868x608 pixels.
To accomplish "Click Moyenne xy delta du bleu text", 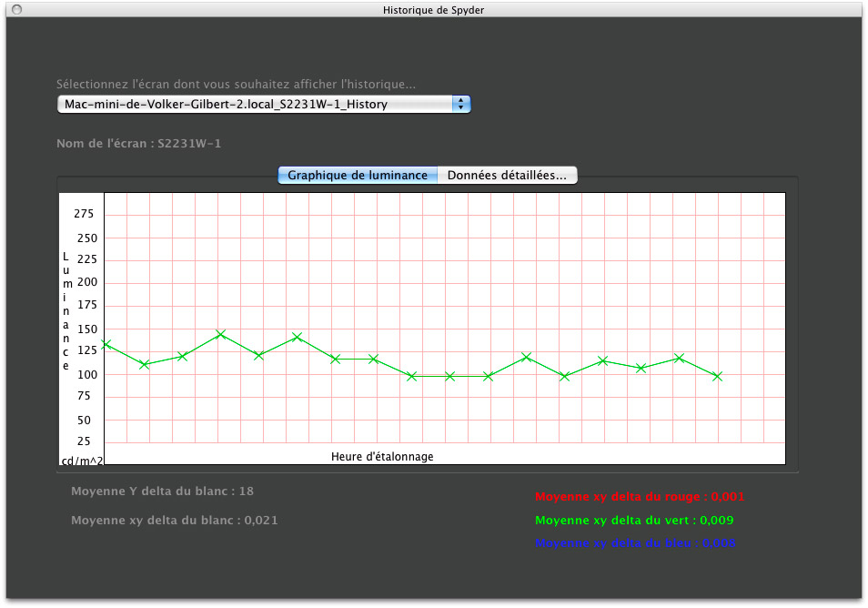I will [635, 543].
